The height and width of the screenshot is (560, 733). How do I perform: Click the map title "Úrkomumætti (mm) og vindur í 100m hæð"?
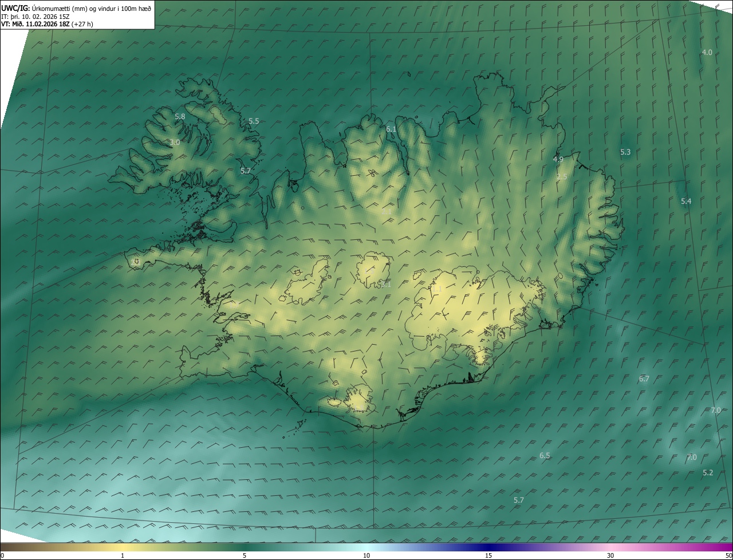(x=92, y=7)
